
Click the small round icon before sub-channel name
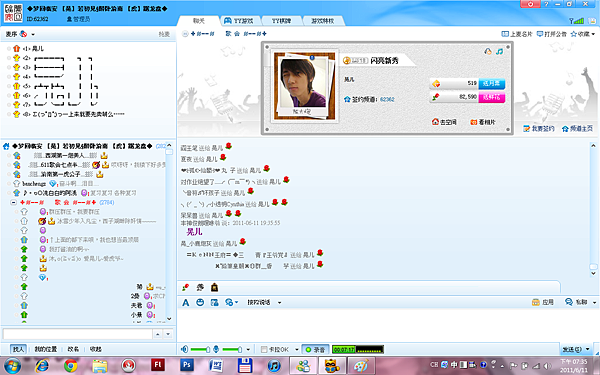(x=186, y=34)
